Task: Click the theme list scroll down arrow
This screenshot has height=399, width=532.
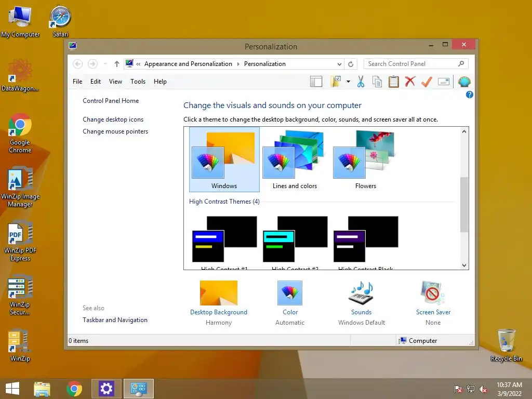Action: click(x=464, y=265)
